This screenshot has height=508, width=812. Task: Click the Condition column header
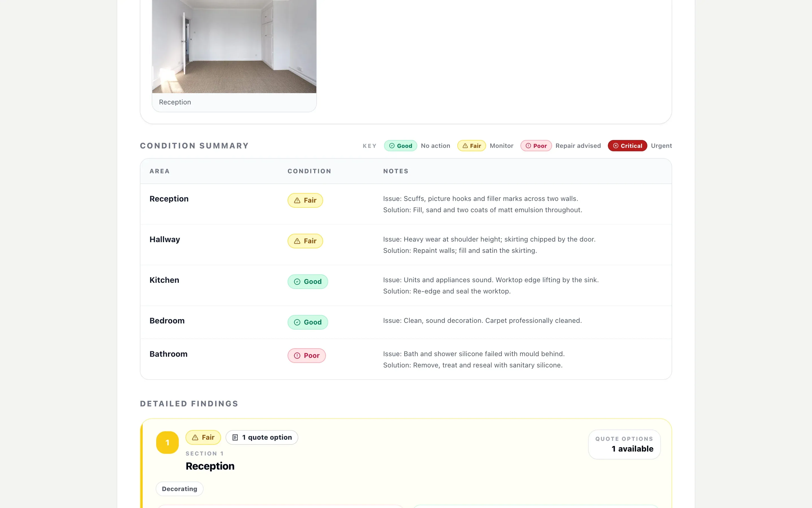point(309,171)
